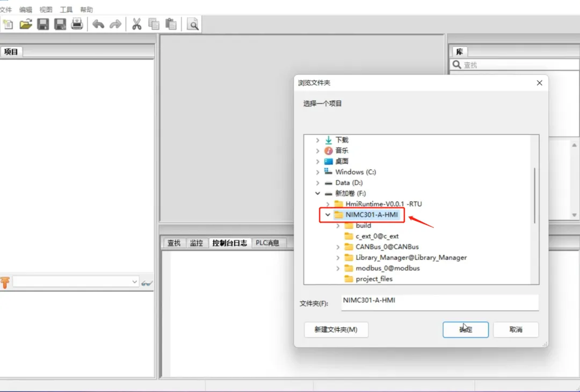Click the New project toolbar icon
This screenshot has width=580, height=392.
(x=8, y=24)
